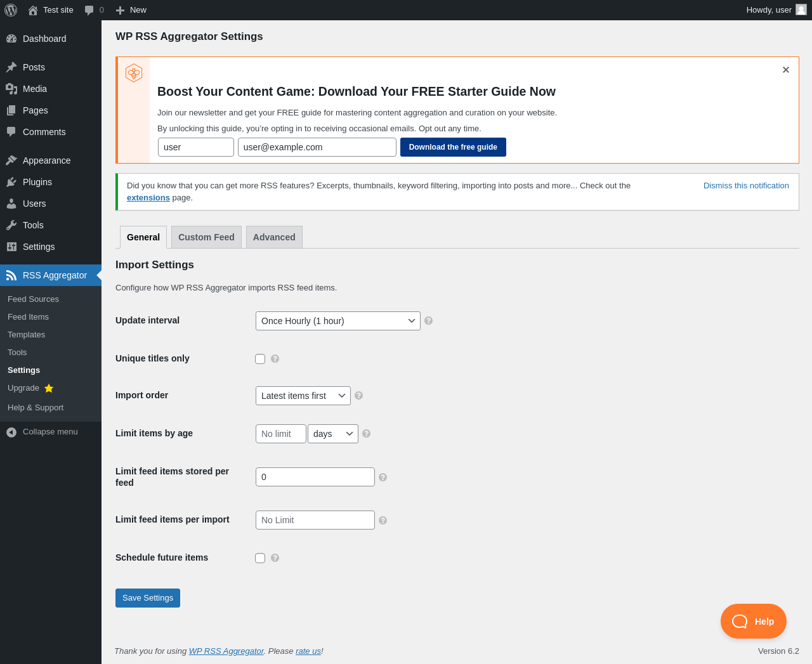This screenshot has width=812, height=664.
Task: Click the Pages icon in sidebar
Action: 11,110
